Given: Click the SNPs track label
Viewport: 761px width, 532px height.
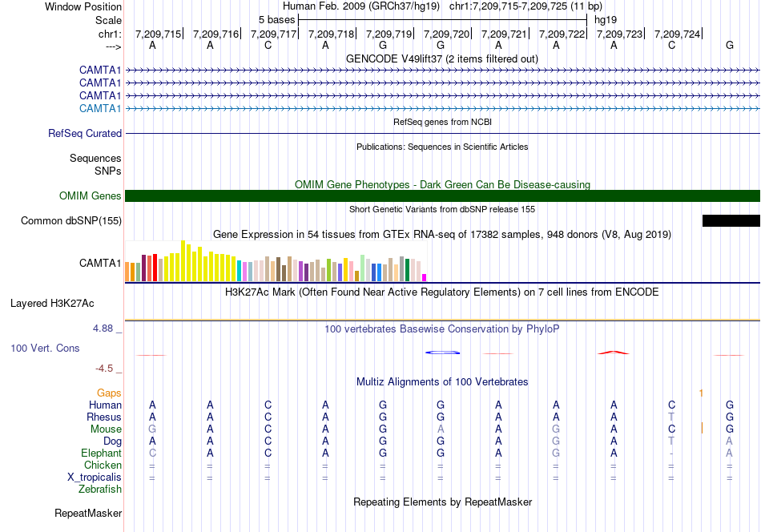Looking at the screenshot, I should 108,171.
